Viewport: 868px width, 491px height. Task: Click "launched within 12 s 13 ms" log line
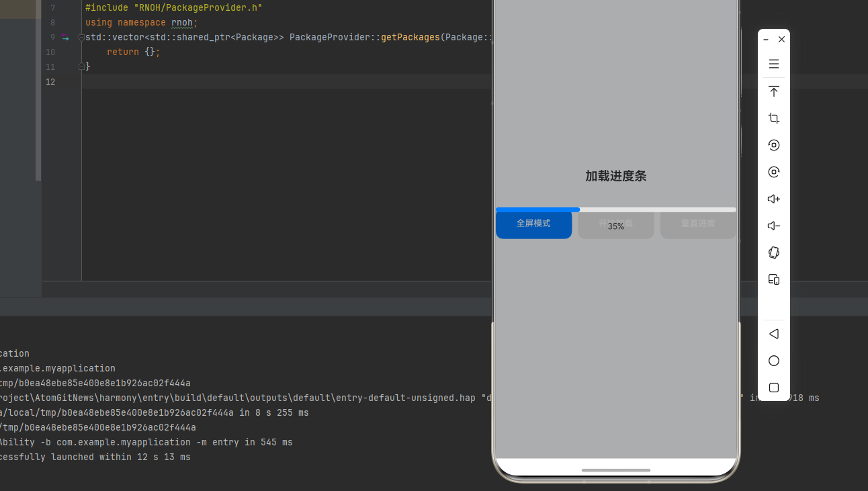point(95,457)
